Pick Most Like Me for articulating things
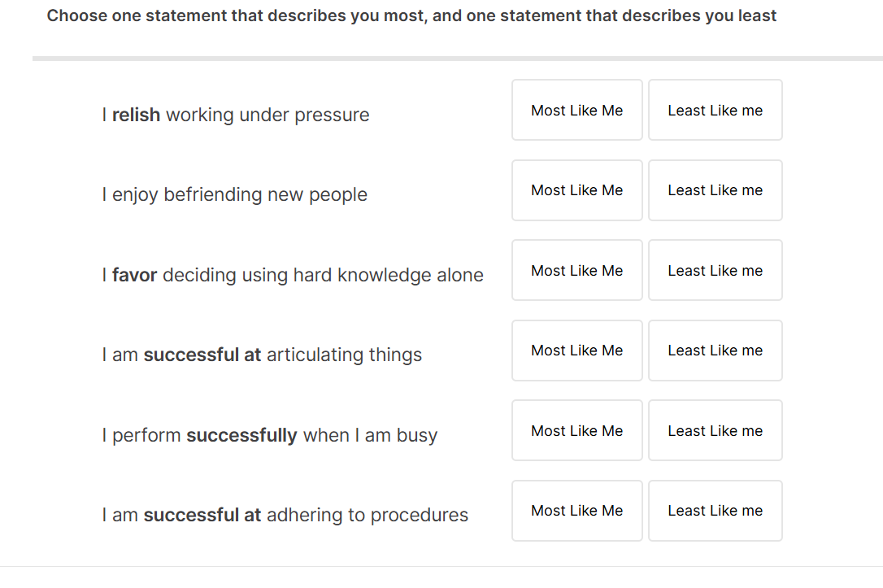This screenshot has width=883, height=588. pyautogui.click(x=576, y=351)
